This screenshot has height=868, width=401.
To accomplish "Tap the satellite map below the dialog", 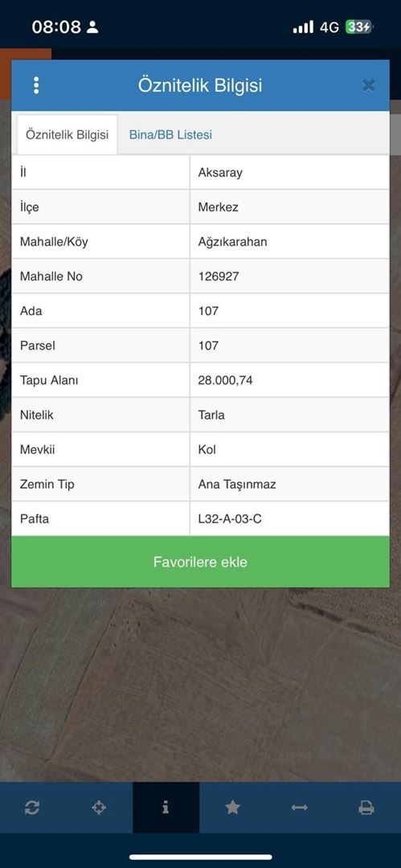I will (x=201, y=684).
